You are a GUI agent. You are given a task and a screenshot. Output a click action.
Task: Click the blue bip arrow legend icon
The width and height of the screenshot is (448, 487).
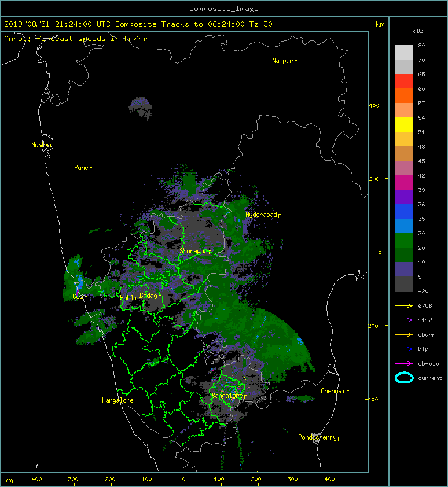click(x=404, y=349)
